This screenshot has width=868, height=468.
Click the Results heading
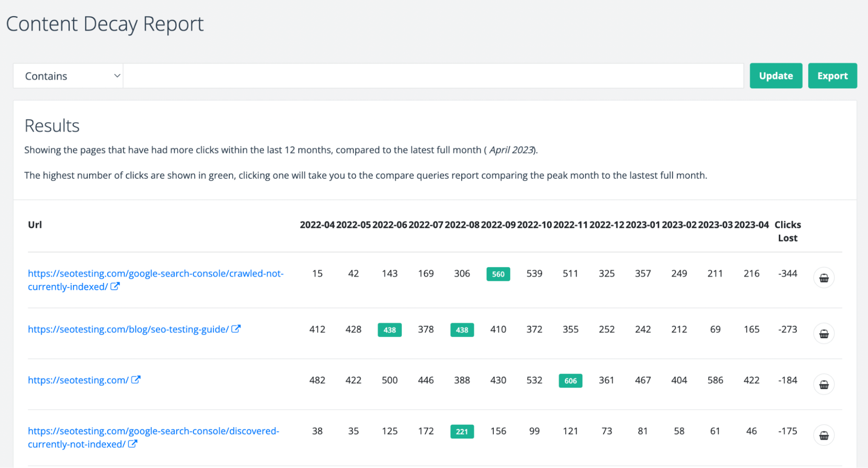tap(52, 126)
